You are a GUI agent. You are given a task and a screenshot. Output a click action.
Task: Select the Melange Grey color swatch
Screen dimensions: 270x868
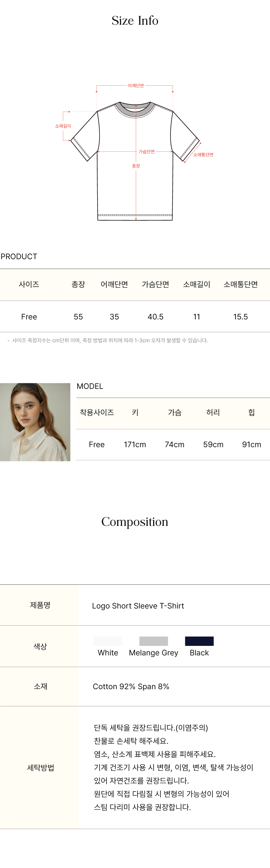(154, 641)
